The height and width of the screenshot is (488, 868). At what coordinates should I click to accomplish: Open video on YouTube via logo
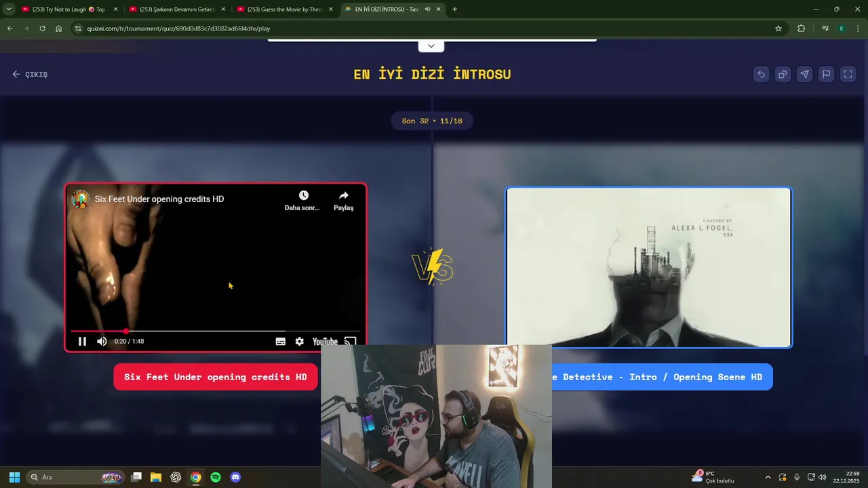coord(325,342)
